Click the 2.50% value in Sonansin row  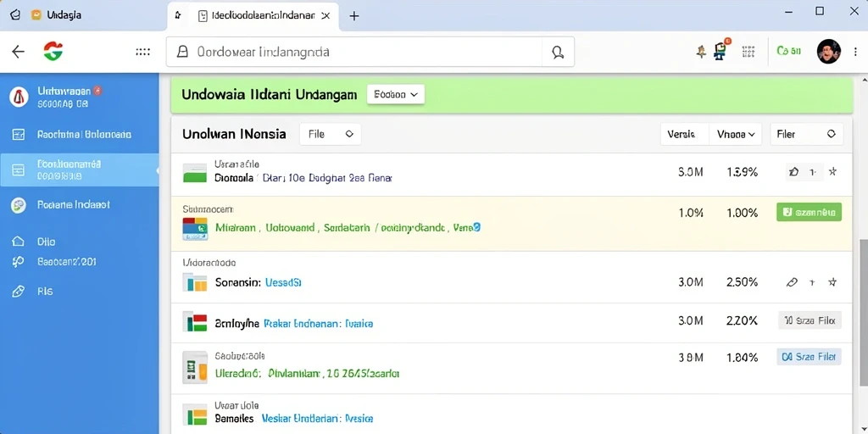(742, 282)
